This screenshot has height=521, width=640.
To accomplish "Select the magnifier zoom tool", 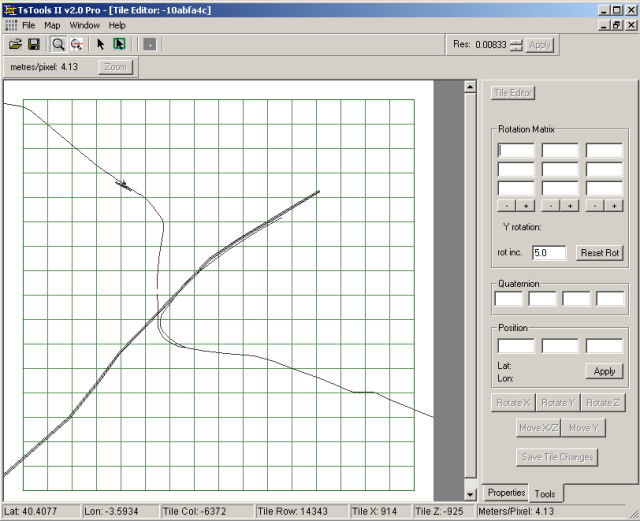I will (58, 44).
